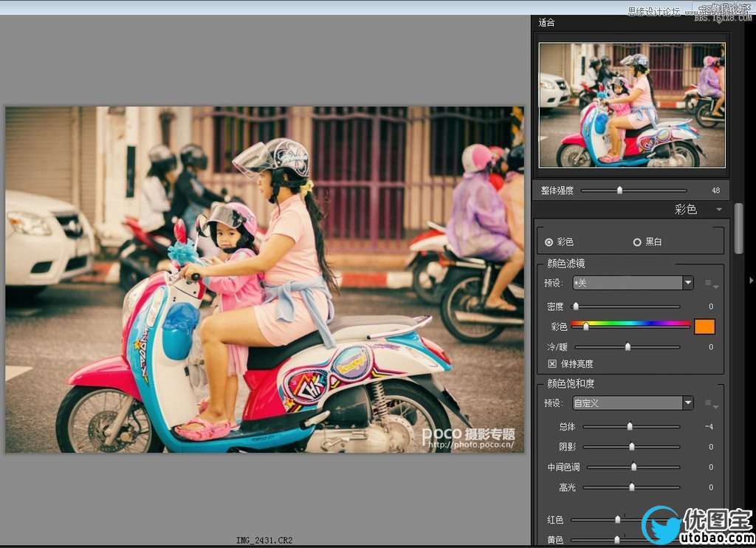The image size is (756, 548).
Task: Click the 冷/暖 cool-warm slider handle
Action: (628, 347)
